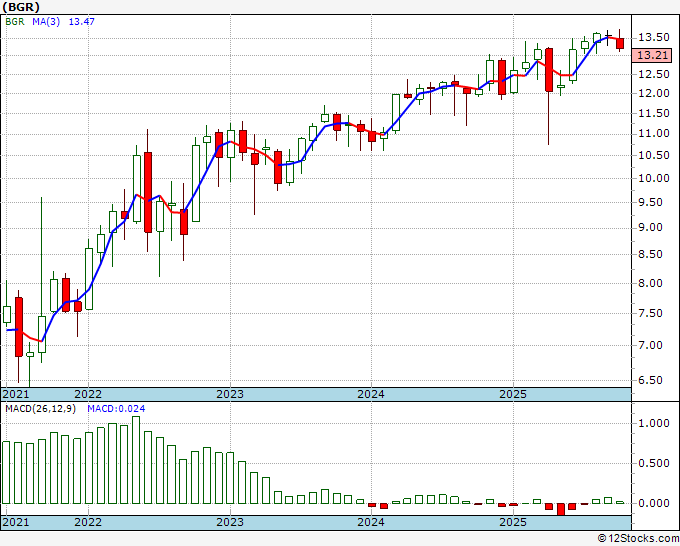Viewport: 680px width, 546px height.
Task: Click the 0.500 MACD axis label
Action: (654, 463)
